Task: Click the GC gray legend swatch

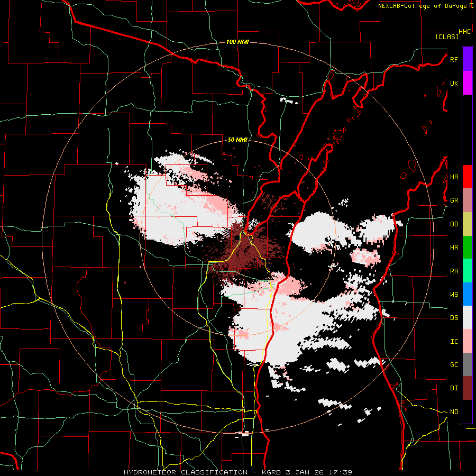Action: [x=467, y=364]
